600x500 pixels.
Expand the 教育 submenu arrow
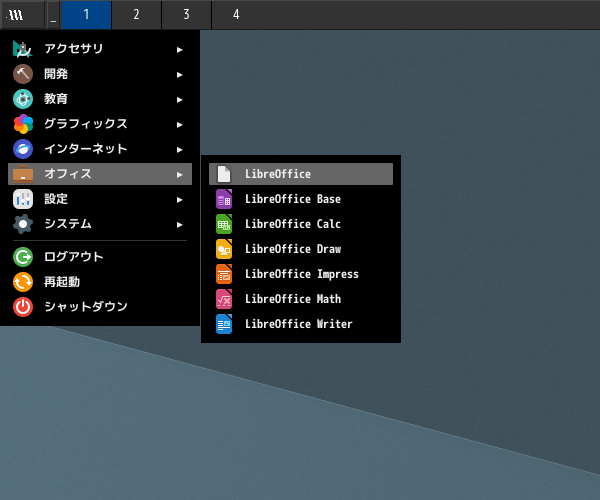pyautogui.click(x=179, y=100)
